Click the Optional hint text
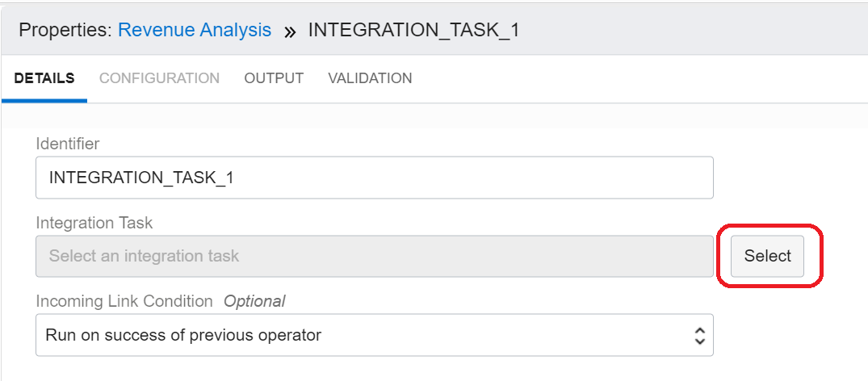The image size is (868, 381). (x=254, y=301)
